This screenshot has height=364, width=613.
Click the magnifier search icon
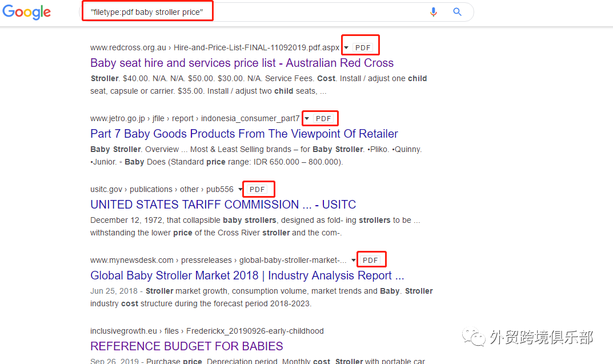[x=457, y=12]
